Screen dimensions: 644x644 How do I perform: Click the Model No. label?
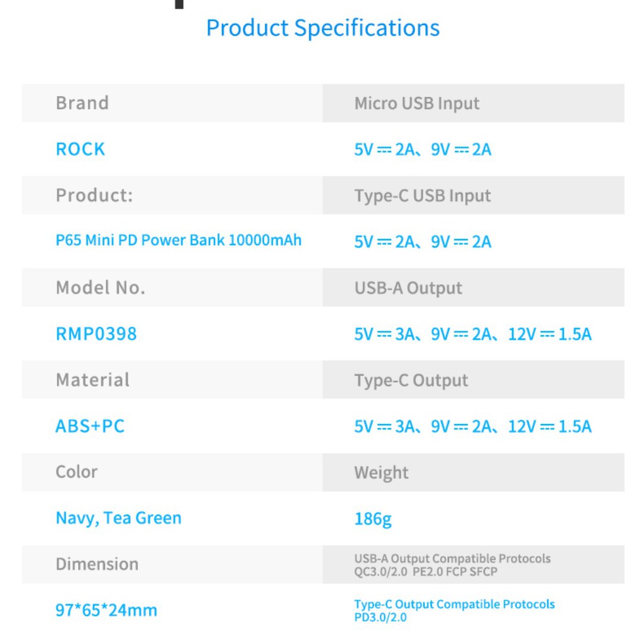click(101, 288)
